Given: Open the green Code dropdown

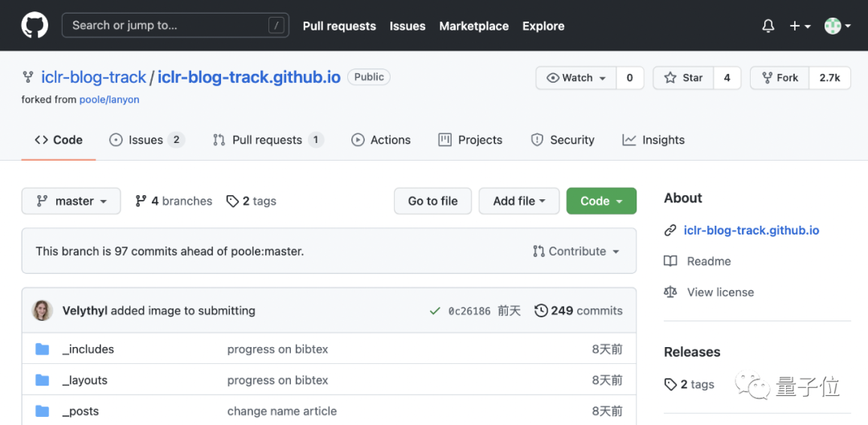Looking at the screenshot, I should point(601,201).
